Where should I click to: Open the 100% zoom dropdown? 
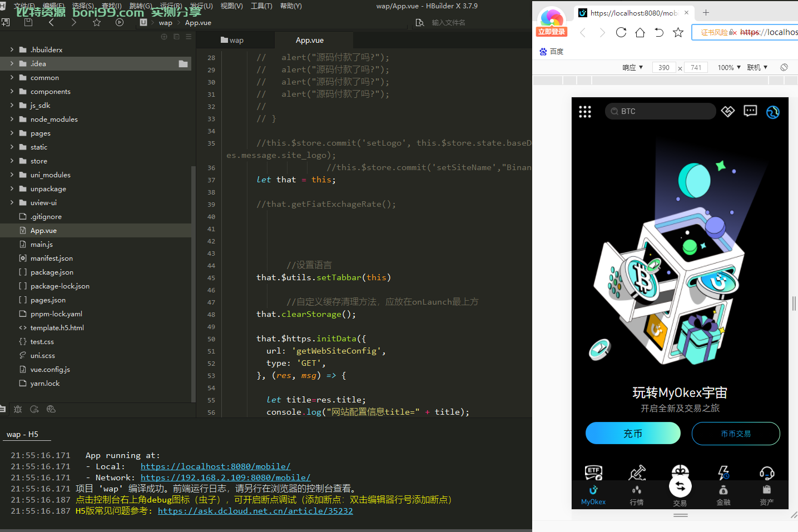tap(729, 67)
